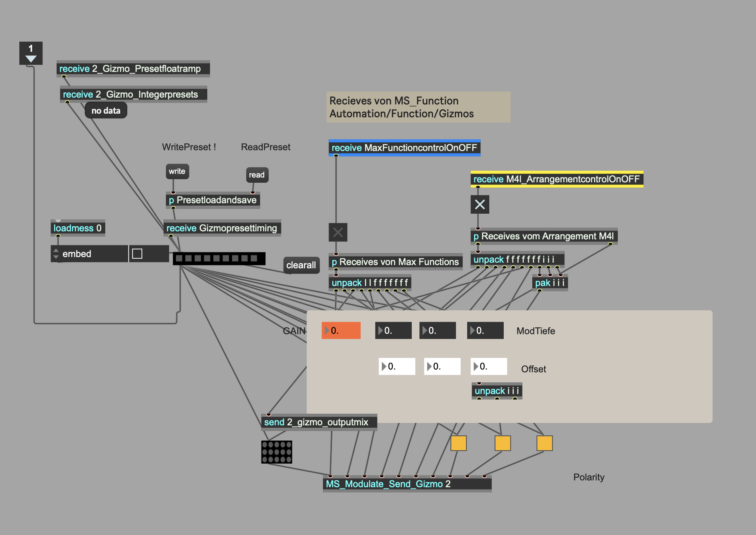Select the pak i i i object
Viewport: 756px width, 535px height.
[550, 283]
